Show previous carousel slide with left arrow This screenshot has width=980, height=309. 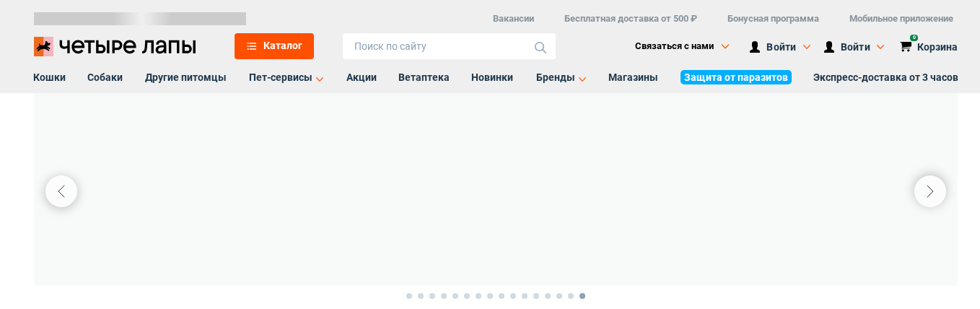click(61, 191)
